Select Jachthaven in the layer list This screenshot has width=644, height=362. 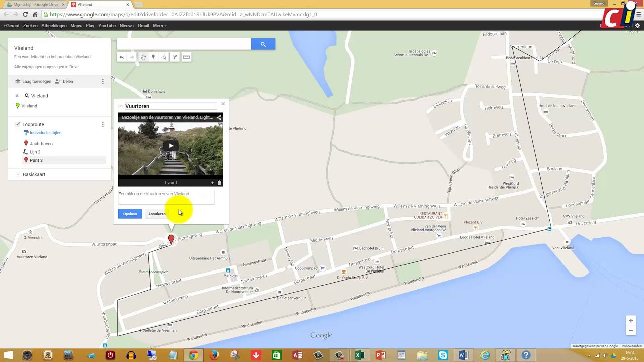[x=41, y=144]
